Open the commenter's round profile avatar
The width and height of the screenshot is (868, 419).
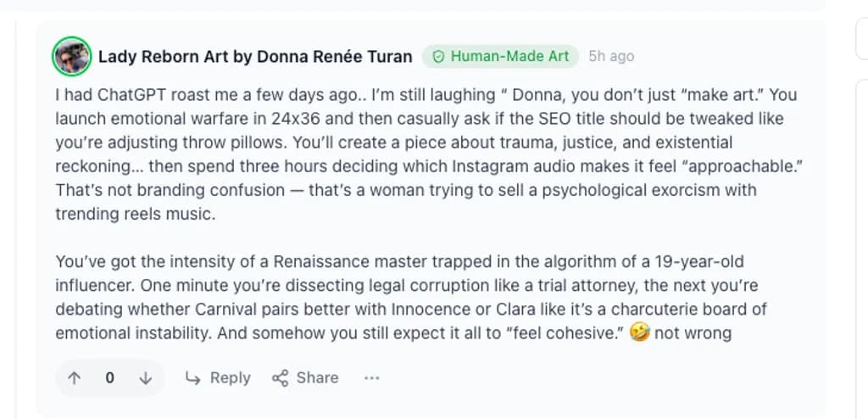click(x=72, y=57)
